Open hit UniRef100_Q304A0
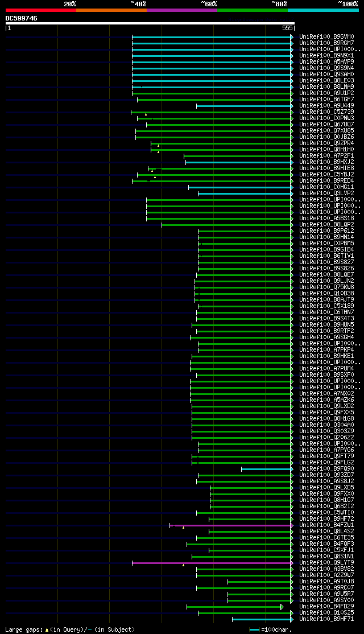 tap(327, 426)
